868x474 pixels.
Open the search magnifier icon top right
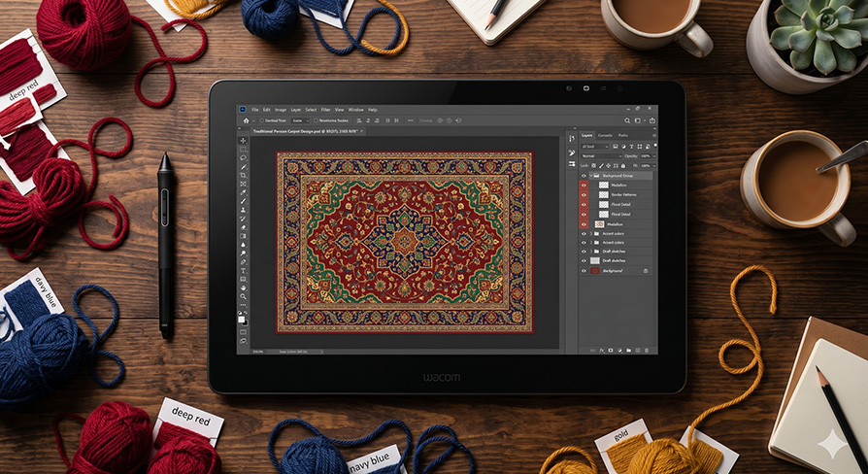[627, 120]
